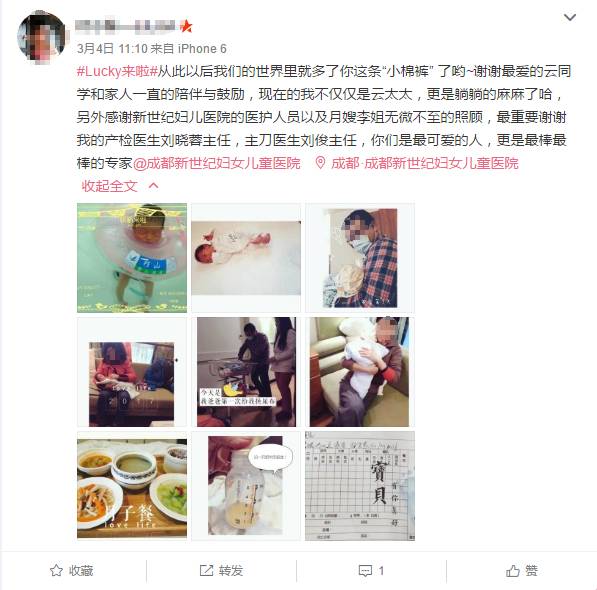Open the 成都·成都新世纪妇女儿童医院 location link

pyautogui.click(x=425, y=163)
